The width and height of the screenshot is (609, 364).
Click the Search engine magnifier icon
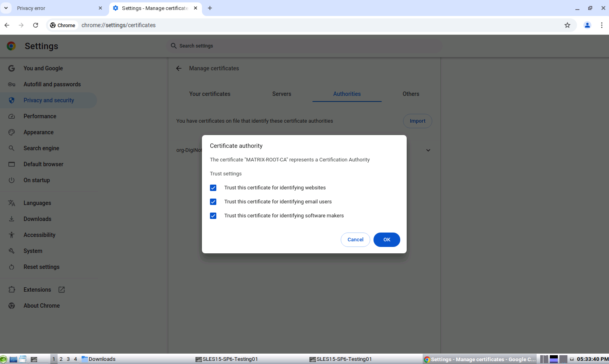[12, 148]
